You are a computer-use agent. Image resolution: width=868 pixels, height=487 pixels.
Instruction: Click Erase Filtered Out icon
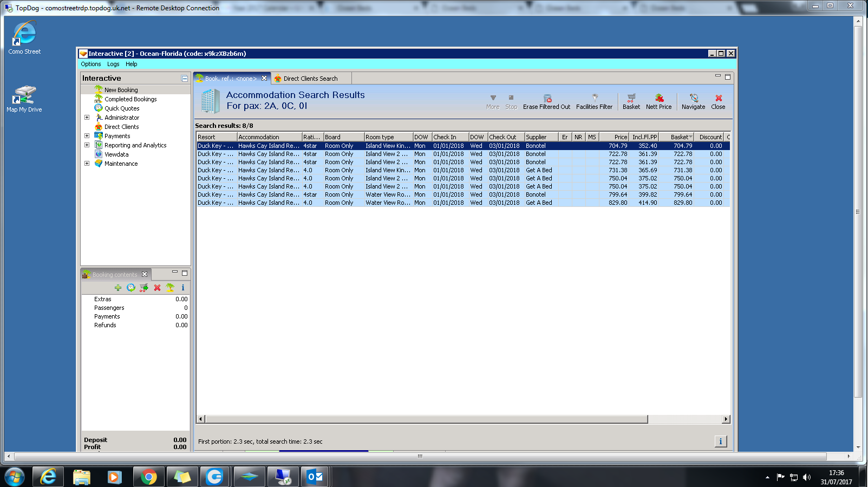click(x=547, y=99)
